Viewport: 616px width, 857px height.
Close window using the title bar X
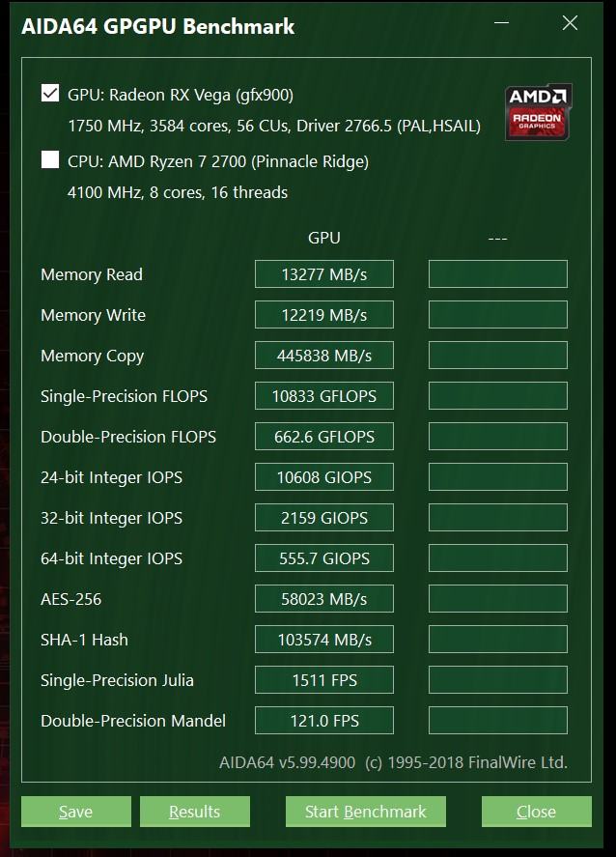click(570, 23)
